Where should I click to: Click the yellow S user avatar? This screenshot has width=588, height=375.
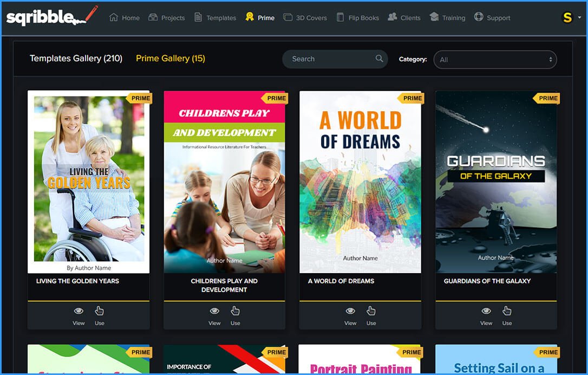[x=568, y=17]
